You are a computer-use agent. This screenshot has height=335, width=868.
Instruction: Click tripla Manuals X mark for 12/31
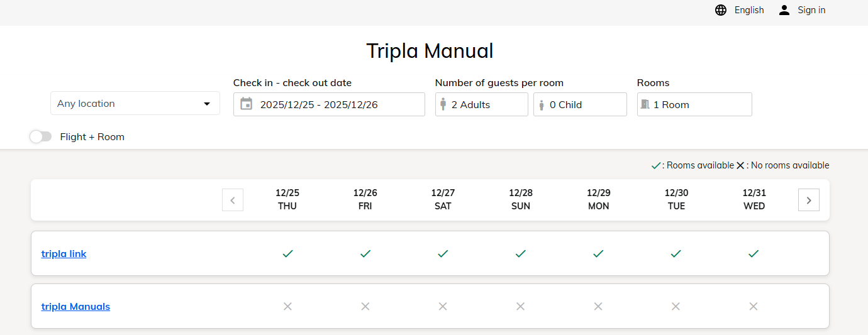click(x=754, y=306)
